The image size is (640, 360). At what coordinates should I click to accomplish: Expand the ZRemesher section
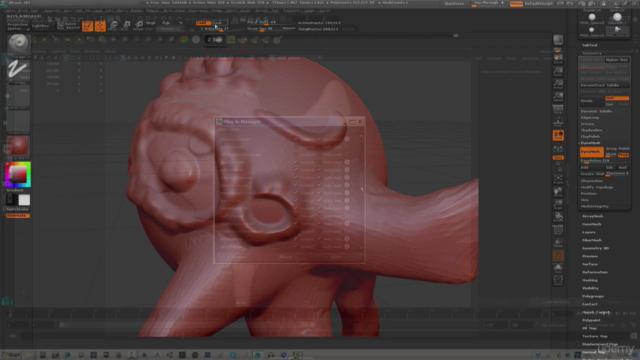point(592,181)
